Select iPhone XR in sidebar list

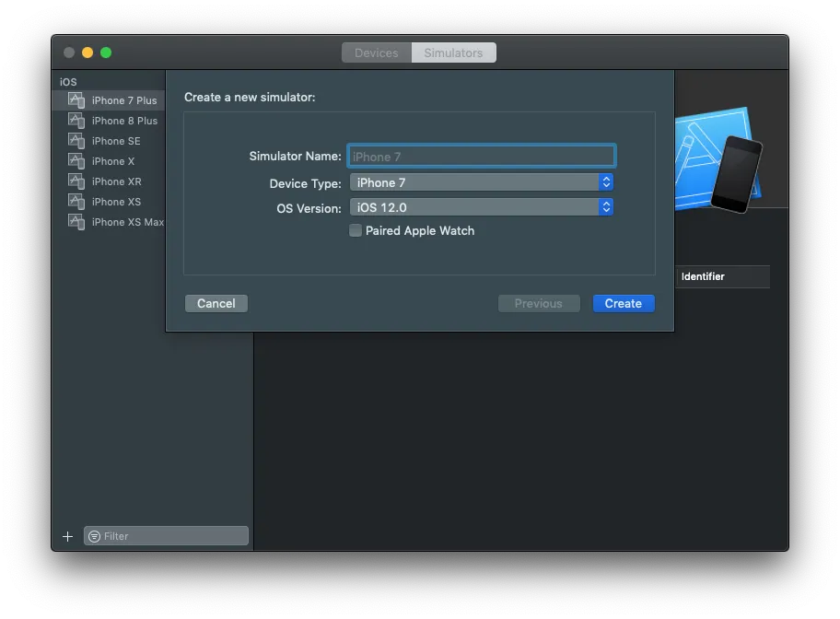pos(109,181)
